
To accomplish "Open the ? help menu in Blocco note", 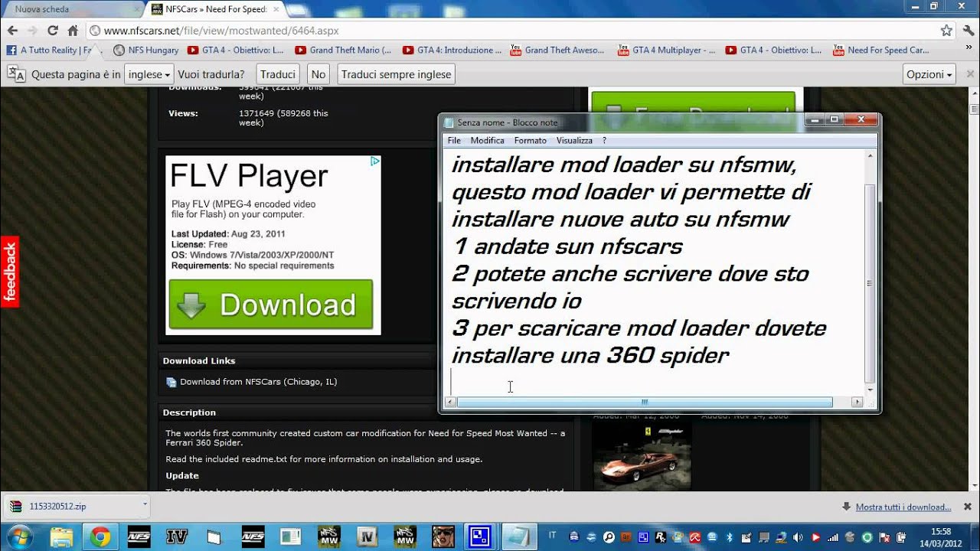I will 604,141.
